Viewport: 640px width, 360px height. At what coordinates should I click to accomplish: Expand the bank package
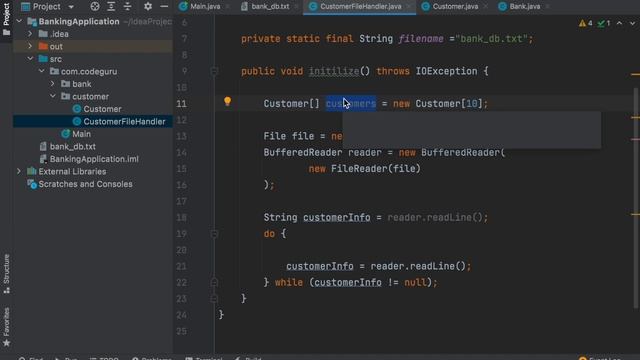(53, 84)
